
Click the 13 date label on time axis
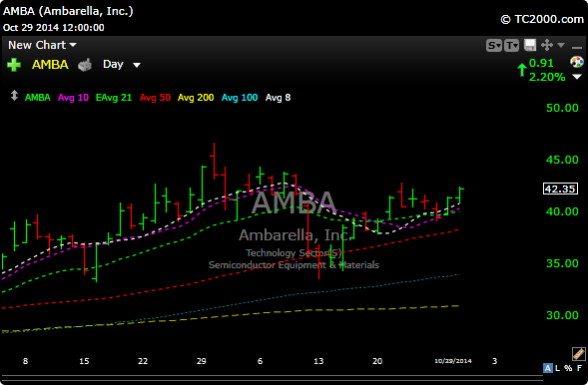click(318, 361)
